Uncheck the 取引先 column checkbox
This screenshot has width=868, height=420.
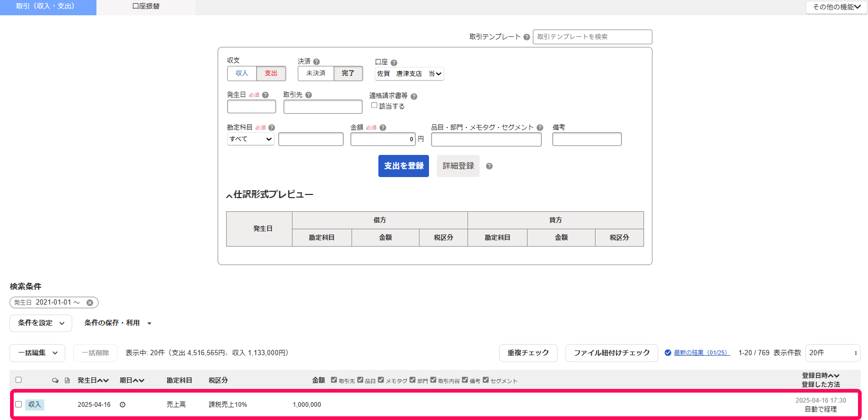(x=334, y=379)
